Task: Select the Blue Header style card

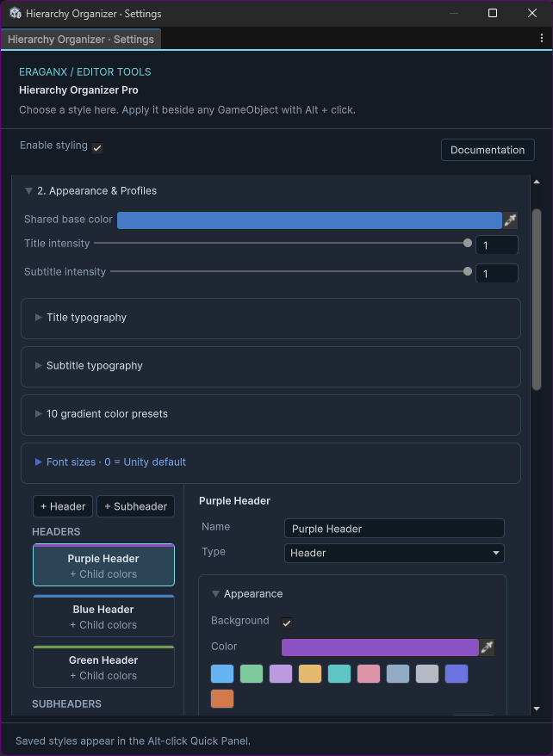Action: tap(103, 616)
